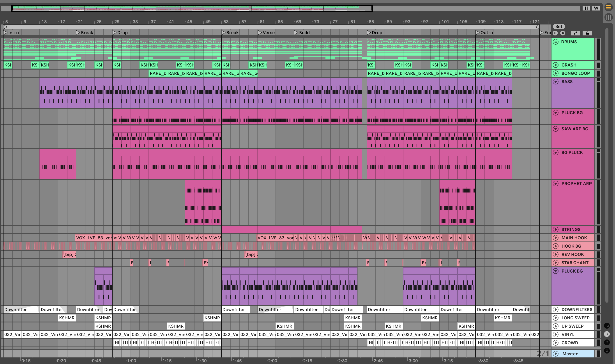The height and width of the screenshot is (364, 615).
Task: Collapse the SAW ARP BG track
Action: tap(556, 129)
